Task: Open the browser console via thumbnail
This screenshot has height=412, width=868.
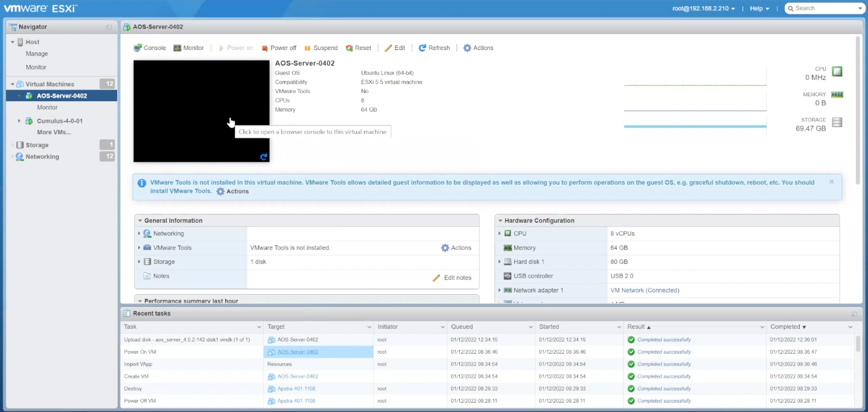Action: coord(201,111)
